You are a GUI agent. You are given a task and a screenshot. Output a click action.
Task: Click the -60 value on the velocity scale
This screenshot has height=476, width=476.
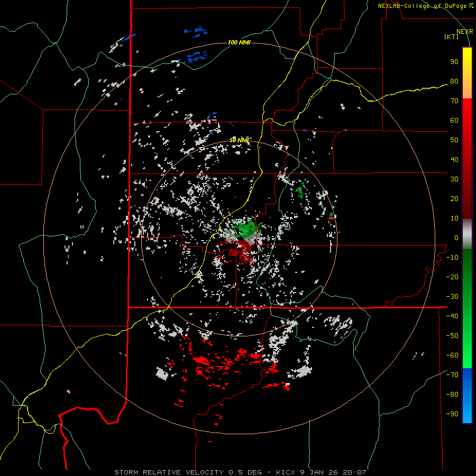click(452, 355)
